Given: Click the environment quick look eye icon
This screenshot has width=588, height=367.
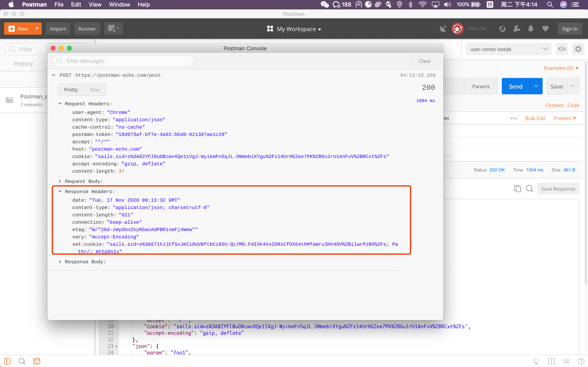Looking at the screenshot, I should (562, 49).
